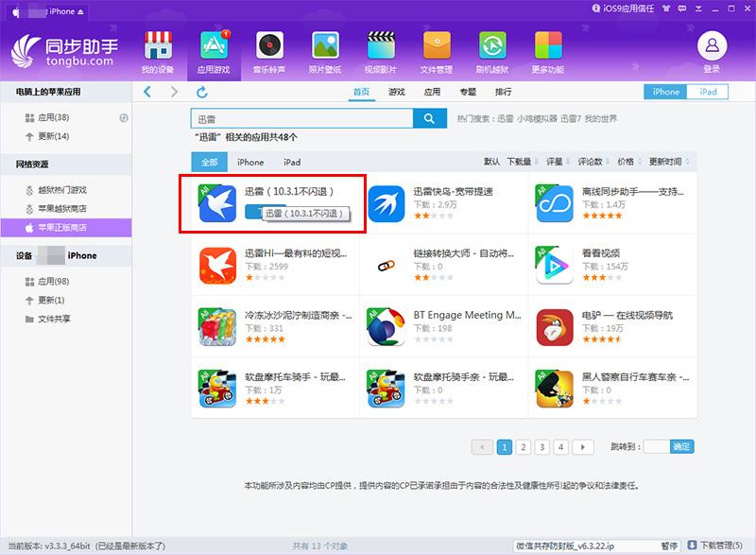
Task: Click the plus icon next to 应用(38)
Action: pos(124,117)
